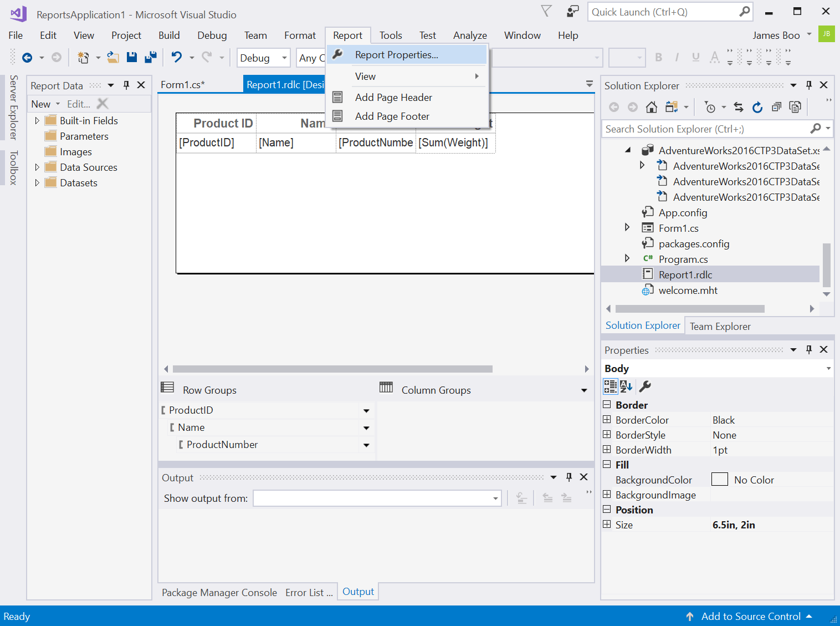
Task: Expand the Datasets folder
Action: 37,182
